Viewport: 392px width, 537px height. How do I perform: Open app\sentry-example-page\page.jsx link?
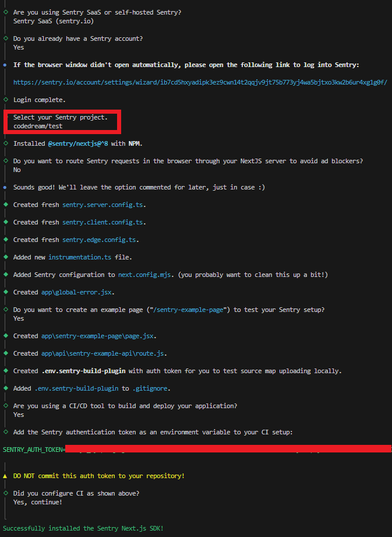(x=97, y=336)
